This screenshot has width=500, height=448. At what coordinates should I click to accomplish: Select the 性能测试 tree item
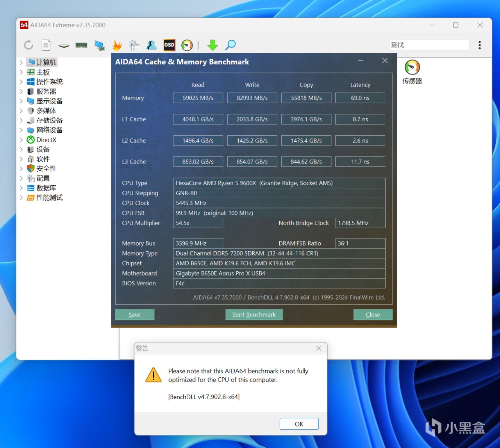point(45,197)
